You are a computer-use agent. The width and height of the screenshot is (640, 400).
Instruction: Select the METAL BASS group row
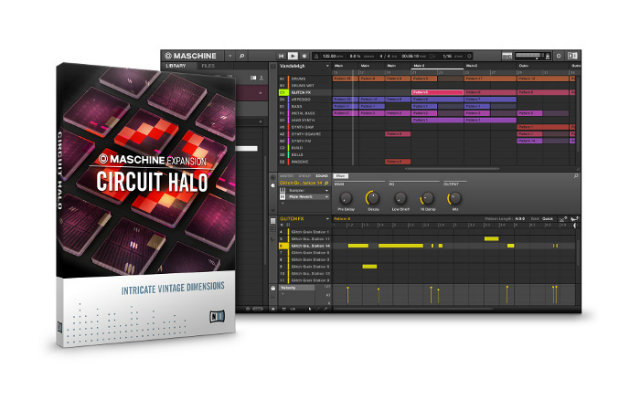coord(304,113)
